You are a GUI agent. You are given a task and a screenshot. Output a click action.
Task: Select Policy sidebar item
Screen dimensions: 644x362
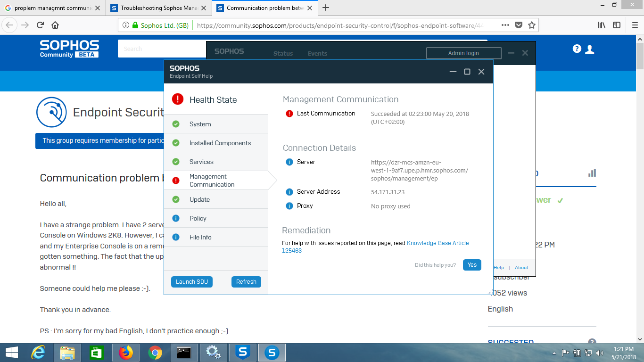(x=216, y=218)
